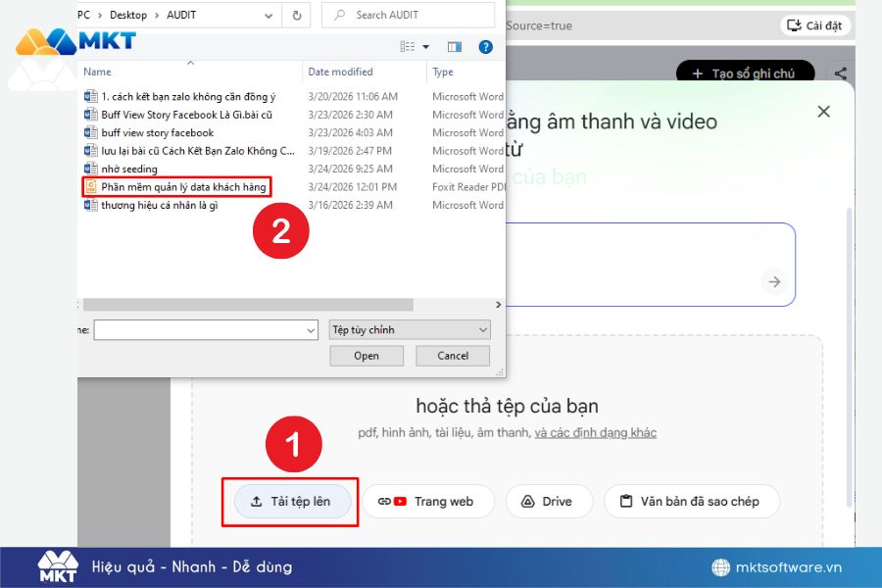882x588 pixels.
Task: Open the và các định dạng khác link
Action: point(596,432)
